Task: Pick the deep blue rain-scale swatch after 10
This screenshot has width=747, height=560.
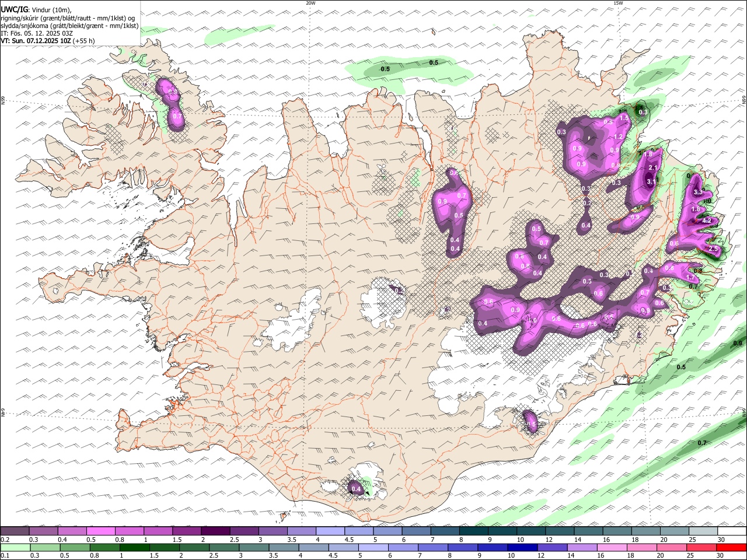Action: coord(522,547)
